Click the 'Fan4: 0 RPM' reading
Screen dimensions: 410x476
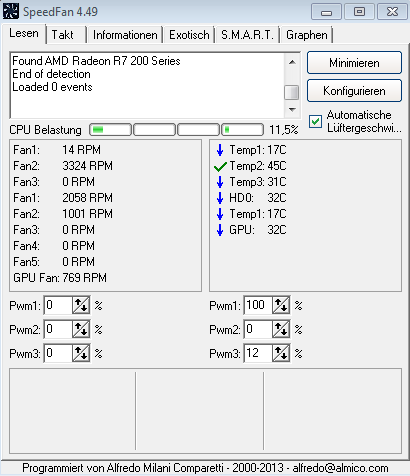[x=54, y=246]
